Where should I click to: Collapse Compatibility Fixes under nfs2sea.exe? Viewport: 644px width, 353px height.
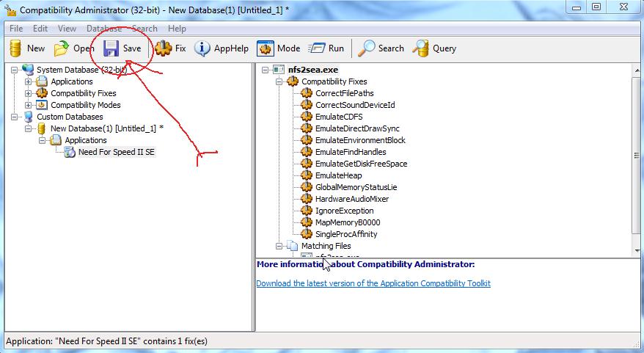tap(279, 81)
